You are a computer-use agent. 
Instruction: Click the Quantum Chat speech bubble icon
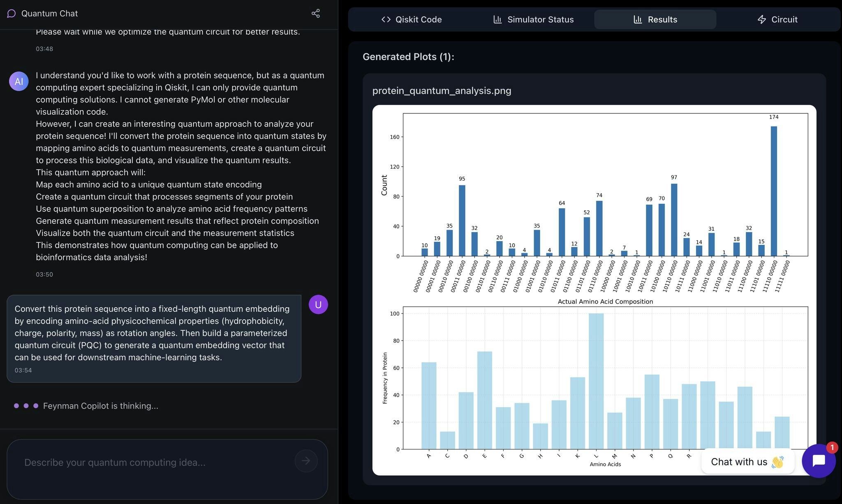pos(12,14)
